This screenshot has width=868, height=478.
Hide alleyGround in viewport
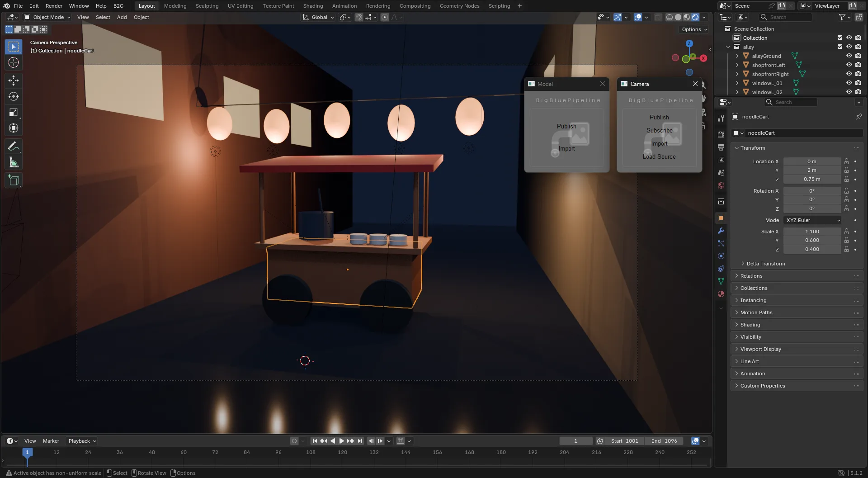[849, 56]
